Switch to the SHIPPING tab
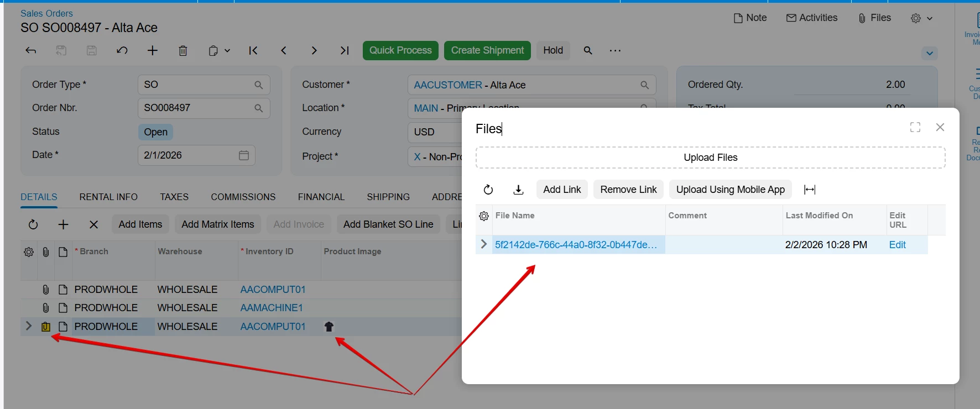Viewport: 980px width, 409px height. [388, 197]
